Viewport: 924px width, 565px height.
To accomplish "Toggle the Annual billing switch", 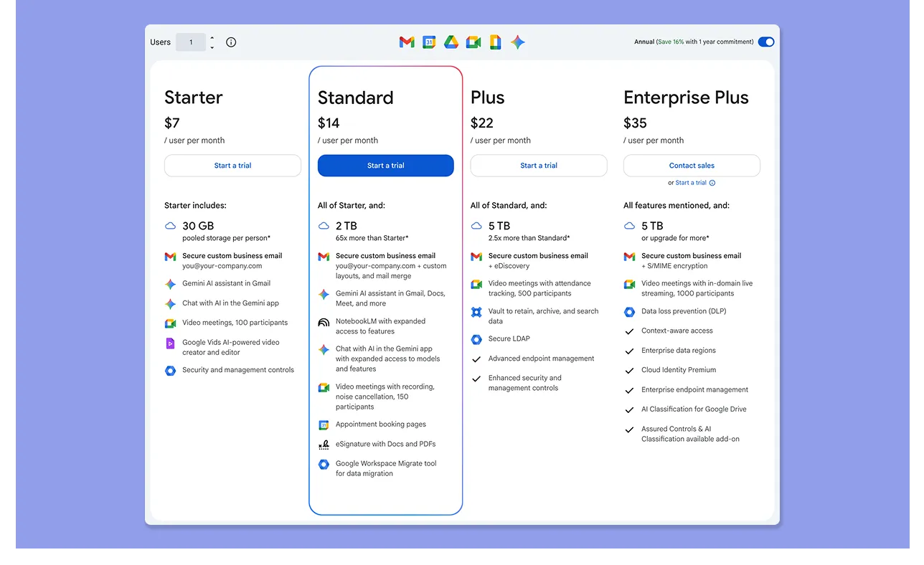I will coord(765,42).
